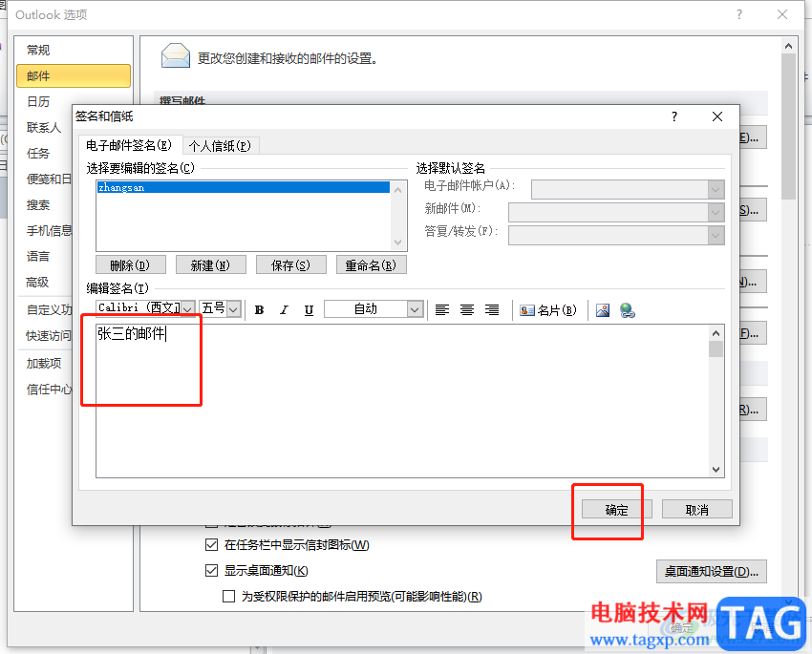Close the Outlook 选项 window
Viewport: 812px width, 654px height.
click(782, 14)
